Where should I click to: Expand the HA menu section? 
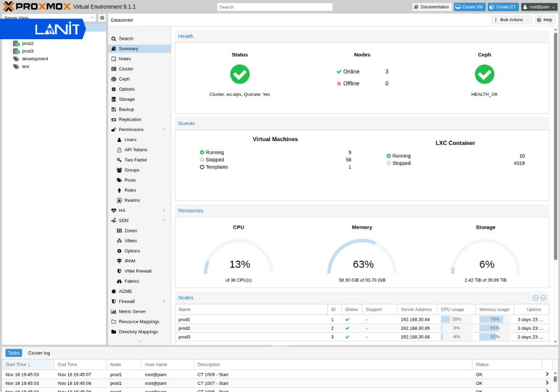[164, 211]
